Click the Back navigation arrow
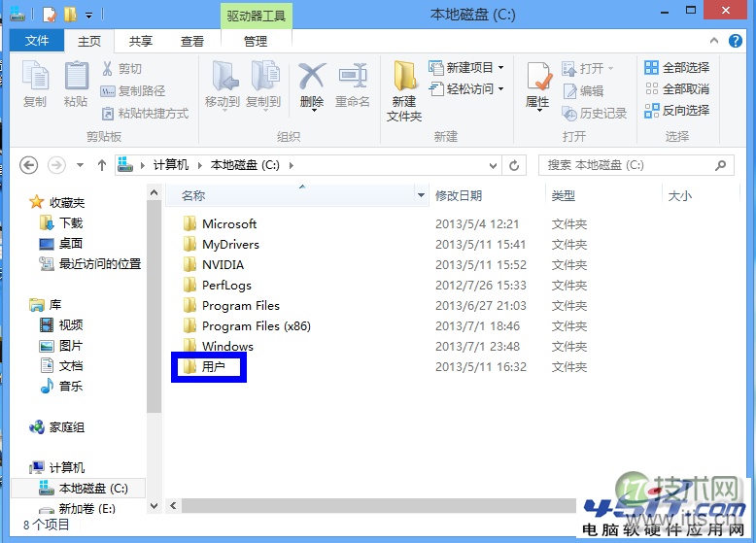 pos(29,165)
